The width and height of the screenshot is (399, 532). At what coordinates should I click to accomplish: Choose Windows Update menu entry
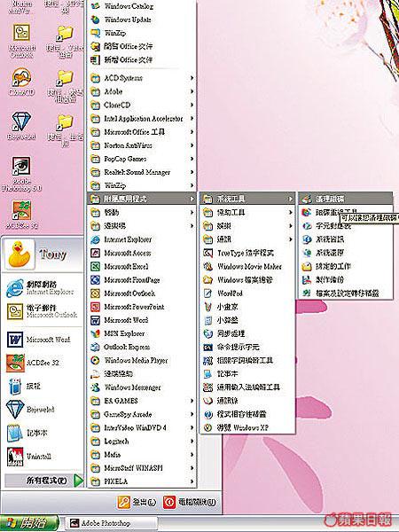pos(142,20)
